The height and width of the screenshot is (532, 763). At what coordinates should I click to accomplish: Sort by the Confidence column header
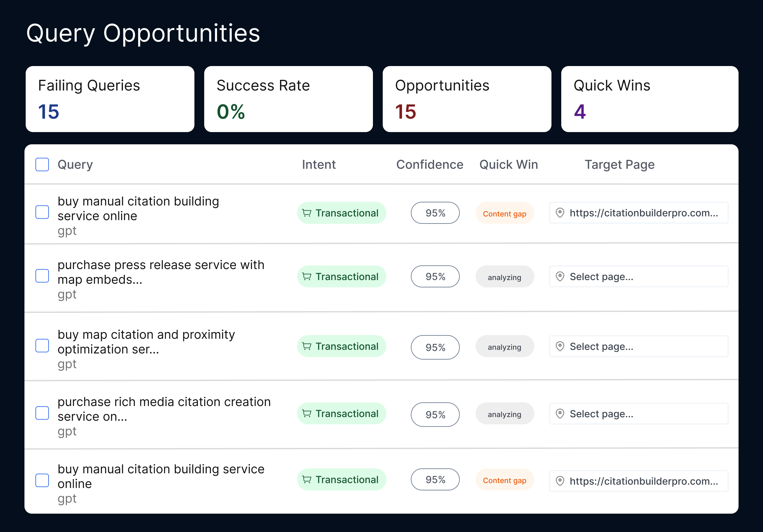pos(429,164)
